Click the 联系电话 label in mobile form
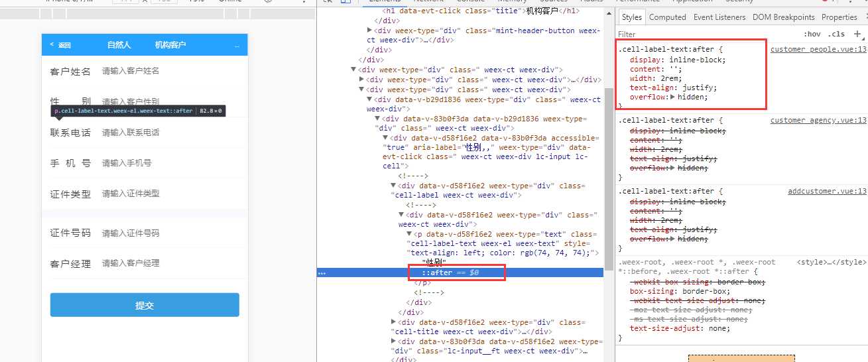 click(70, 133)
